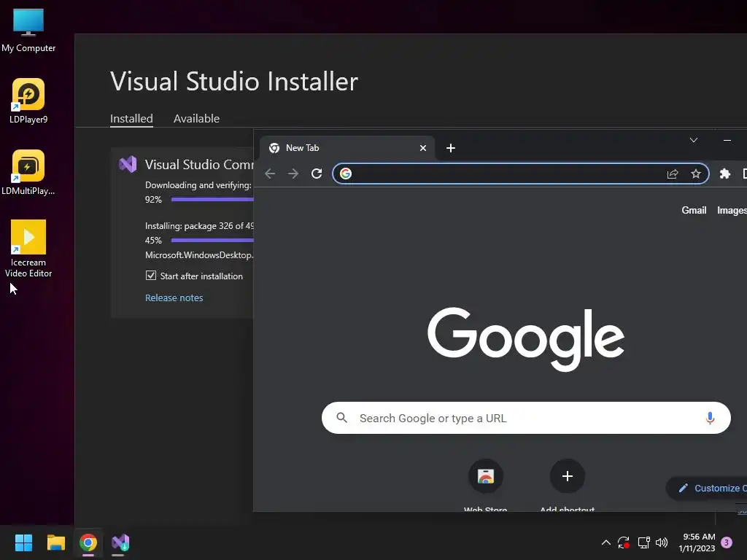Screen dimensions: 747x560
Task: Go back in Chrome
Action: point(270,174)
